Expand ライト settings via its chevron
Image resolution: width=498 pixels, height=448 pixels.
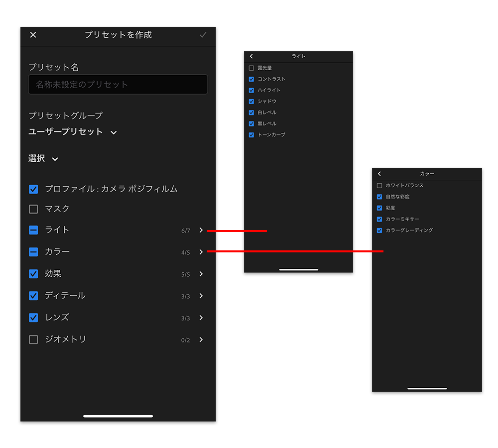(201, 230)
